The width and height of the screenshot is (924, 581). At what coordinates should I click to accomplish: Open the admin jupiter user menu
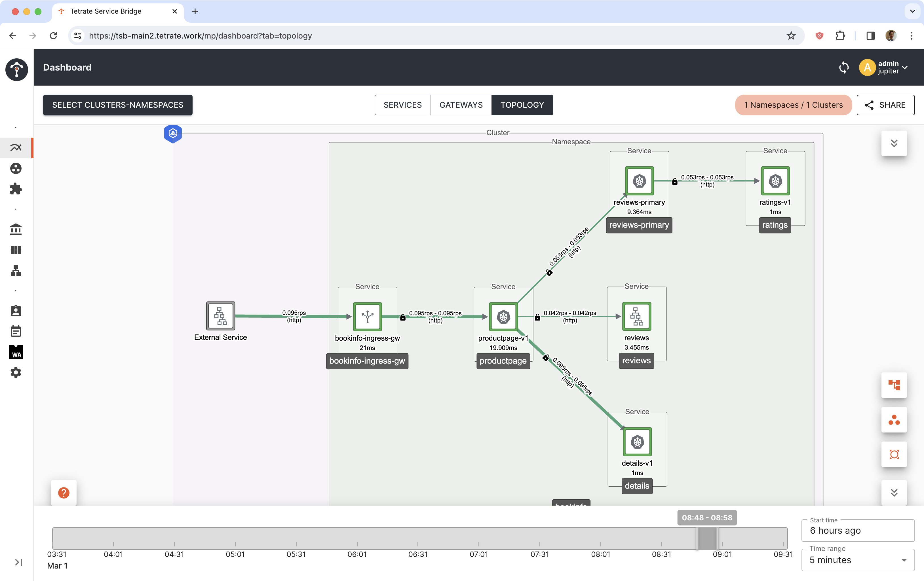coord(883,67)
